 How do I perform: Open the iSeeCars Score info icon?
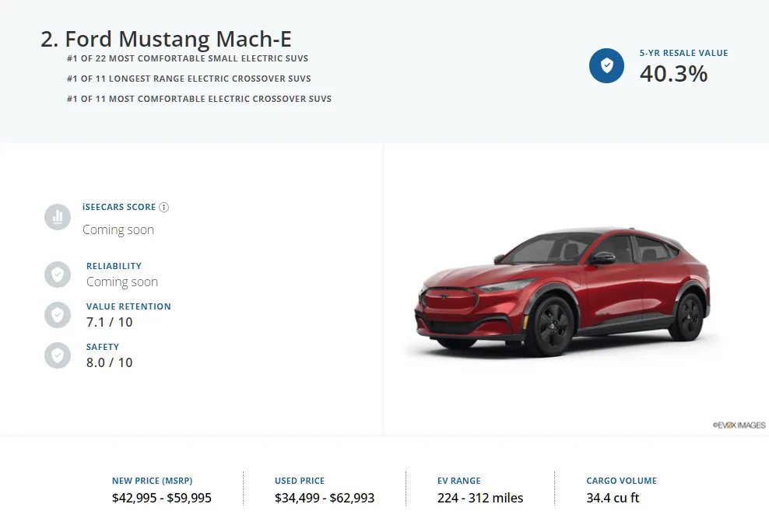(x=163, y=207)
